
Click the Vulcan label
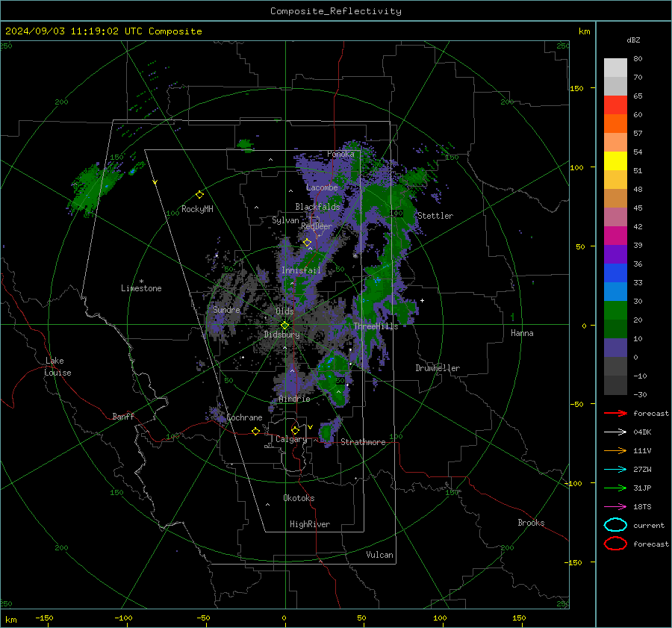(379, 555)
